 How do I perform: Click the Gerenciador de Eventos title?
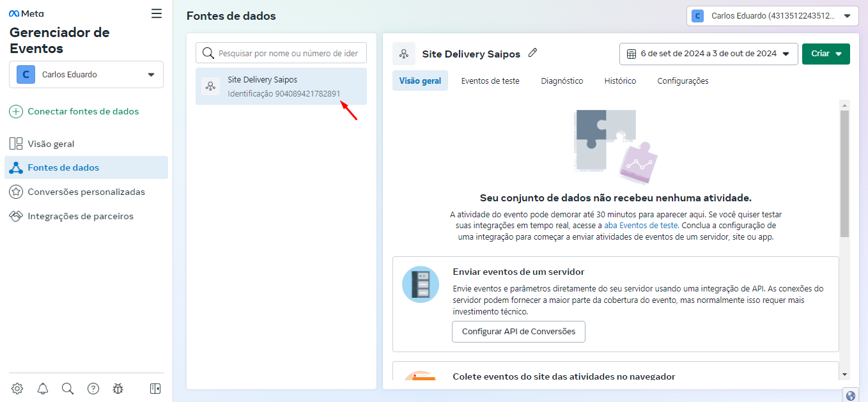point(59,40)
